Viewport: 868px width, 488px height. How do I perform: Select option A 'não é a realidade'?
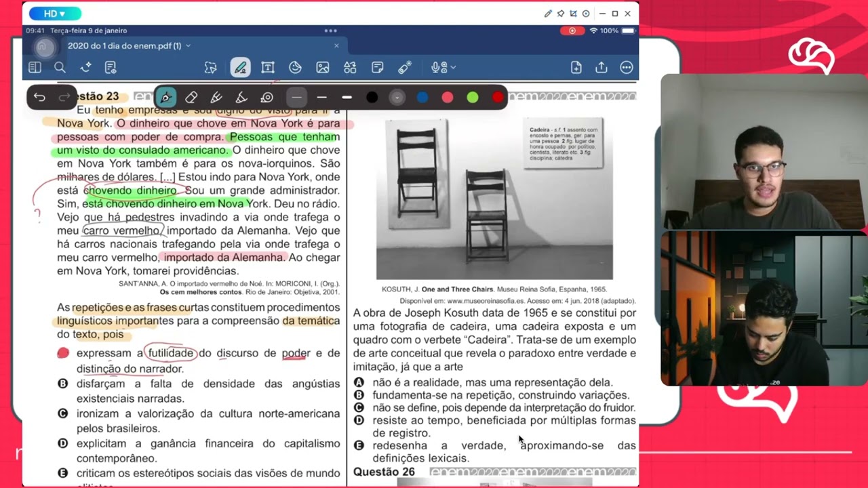coord(359,382)
